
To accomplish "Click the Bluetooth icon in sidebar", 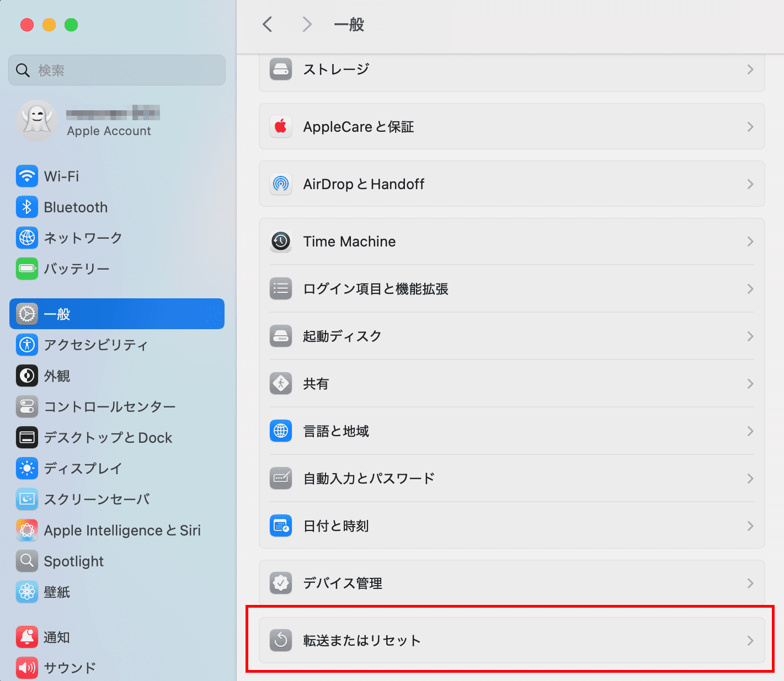I will click(27, 207).
